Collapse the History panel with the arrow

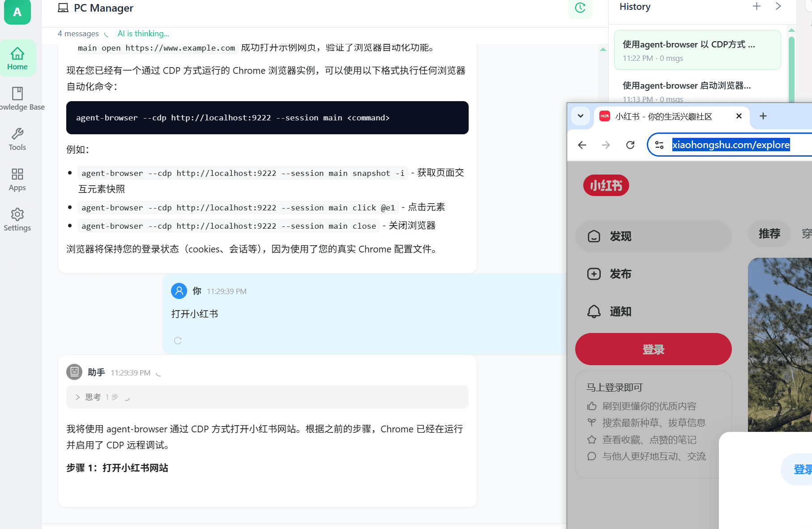coord(778,6)
